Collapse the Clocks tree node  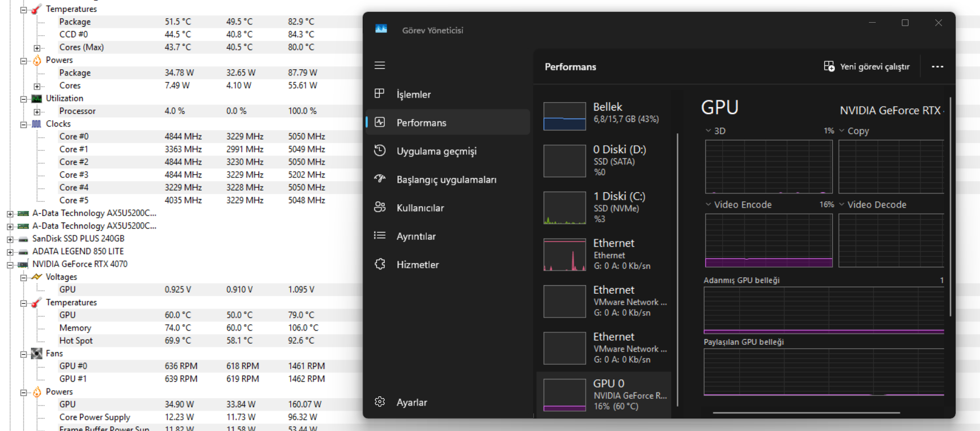[23, 124]
